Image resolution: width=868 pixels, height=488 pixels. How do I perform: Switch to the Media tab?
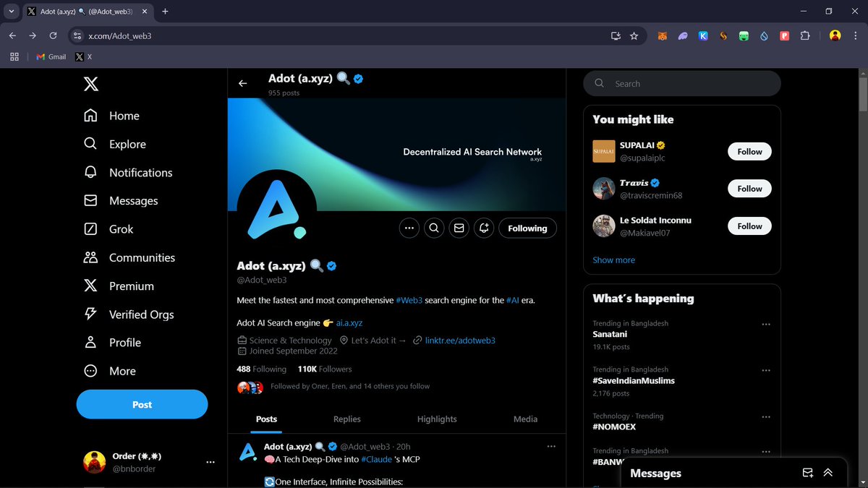[525, 419]
